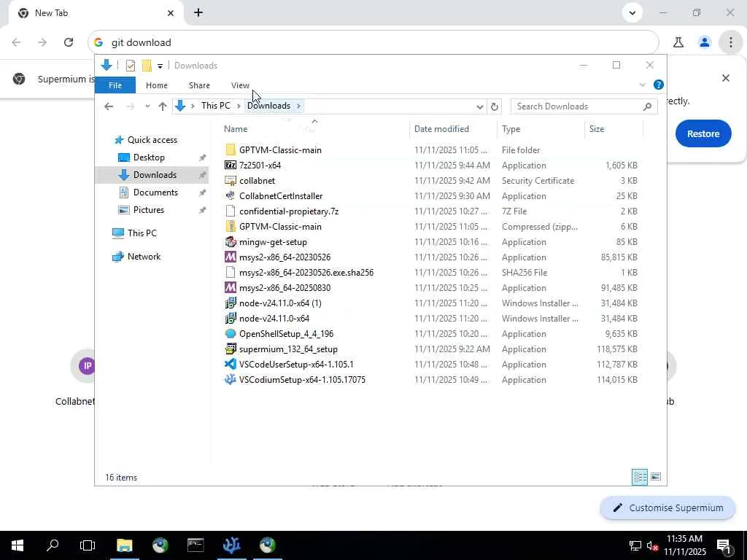Open the browser three-dot menu

pos(730,42)
